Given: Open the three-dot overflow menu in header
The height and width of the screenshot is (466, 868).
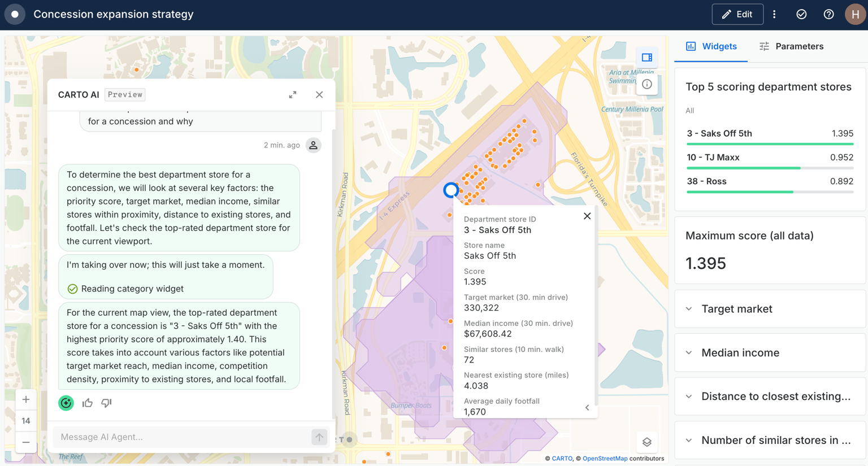Looking at the screenshot, I should click(x=774, y=14).
